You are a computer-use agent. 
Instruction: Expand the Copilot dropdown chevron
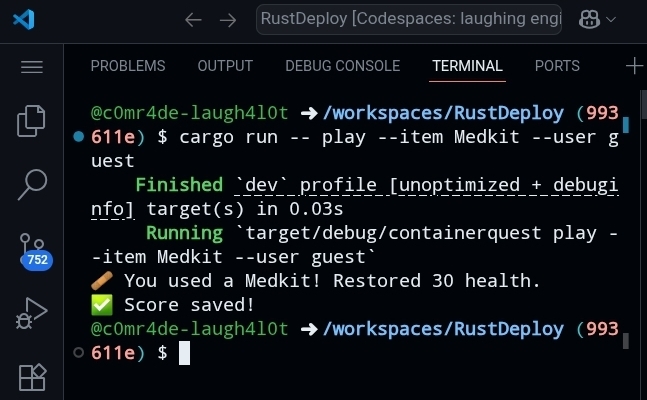611,19
